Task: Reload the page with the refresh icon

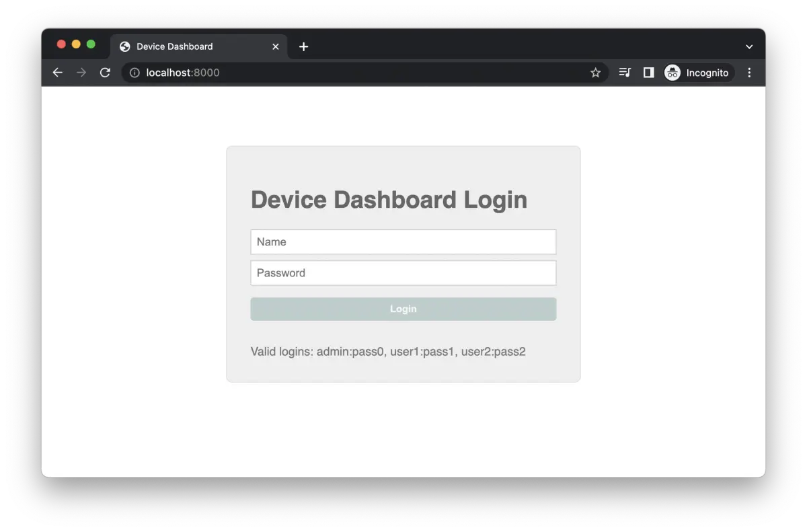Action: point(105,73)
